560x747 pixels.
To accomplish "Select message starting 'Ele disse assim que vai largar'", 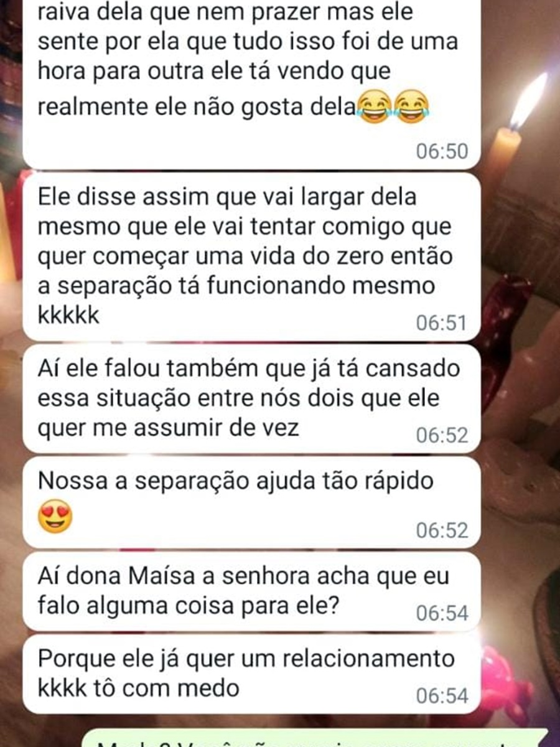I will pos(251,256).
